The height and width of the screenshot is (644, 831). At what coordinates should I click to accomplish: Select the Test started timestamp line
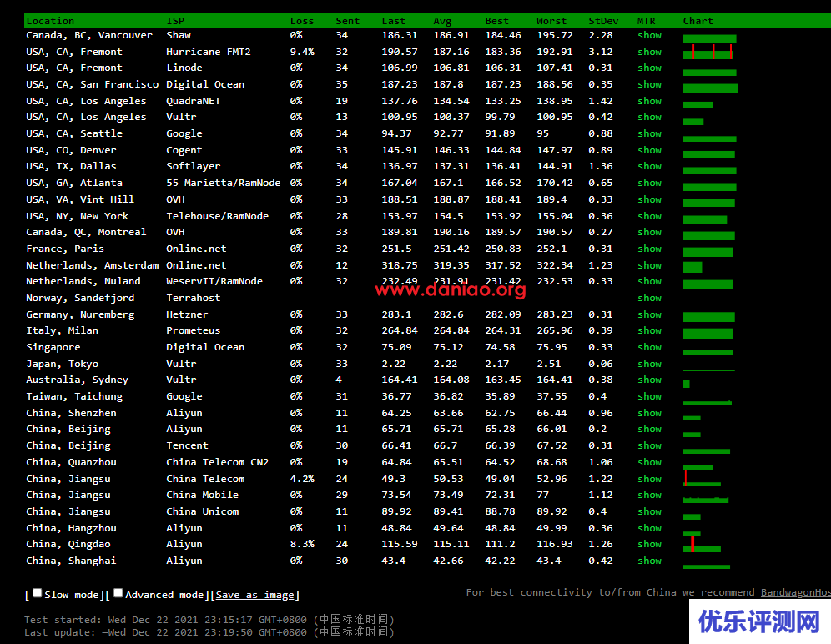pos(209,620)
